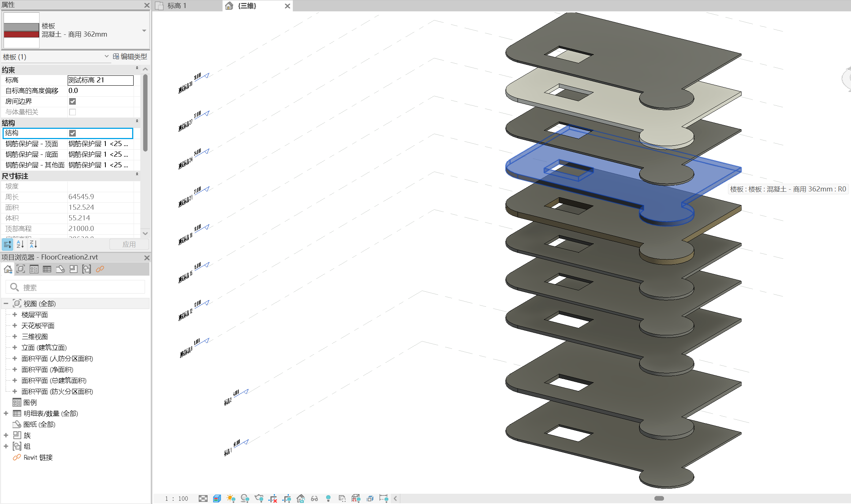Click the 应用 apply button

(129, 244)
